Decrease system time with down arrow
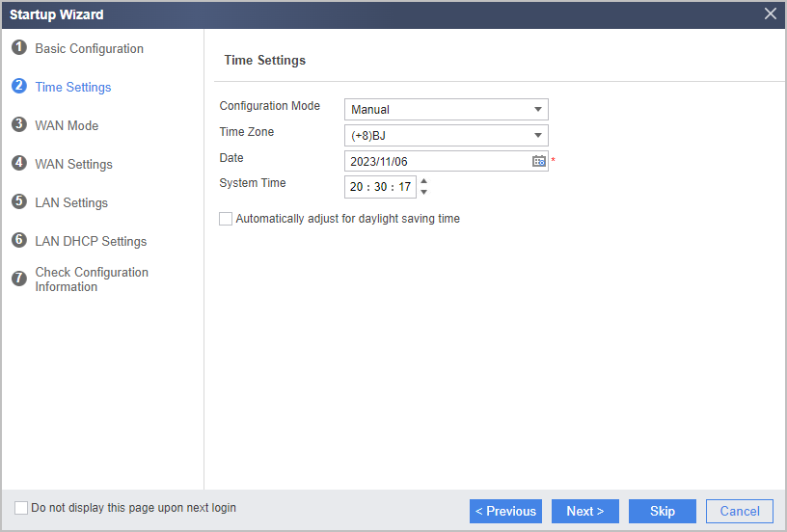This screenshot has width=787, height=532. (424, 192)
